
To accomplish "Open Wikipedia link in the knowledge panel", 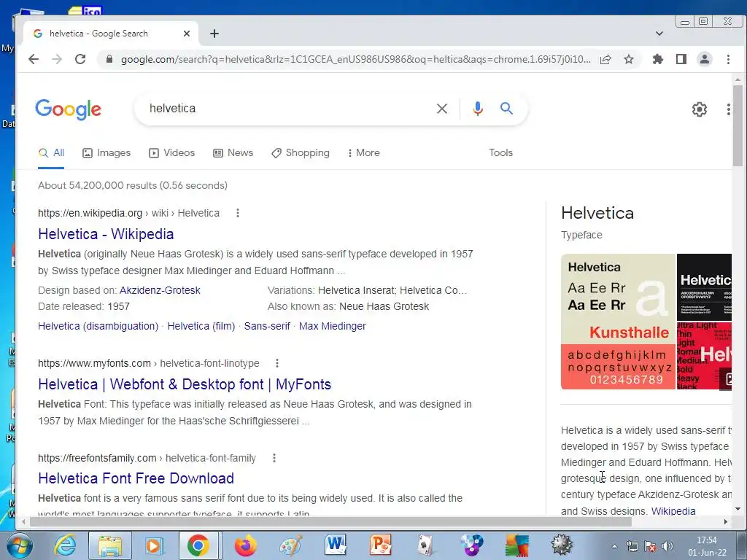I will coord(673,511).
